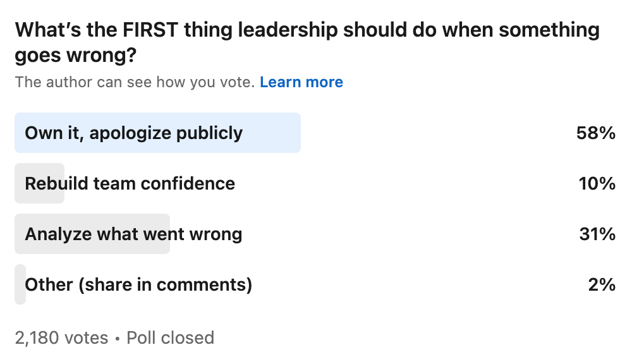Open the Learn more link
Viewport: 632px width, 364px height.
click(x=301, y=82)
